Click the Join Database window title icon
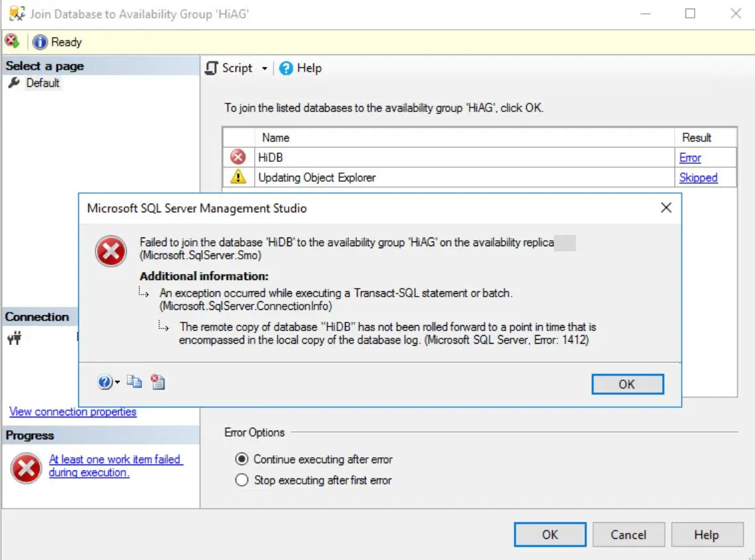755x560 pixels. 17,13
